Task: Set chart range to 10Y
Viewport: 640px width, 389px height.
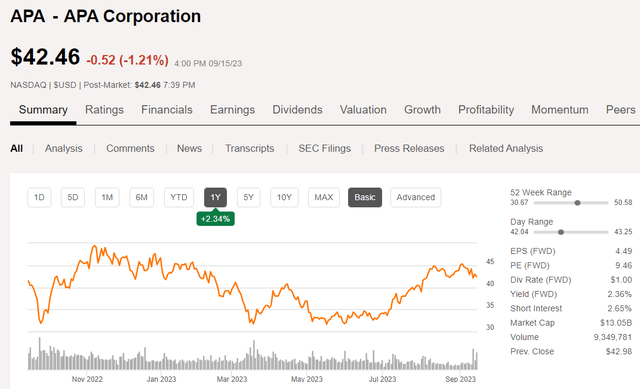Action: point(284,198)
